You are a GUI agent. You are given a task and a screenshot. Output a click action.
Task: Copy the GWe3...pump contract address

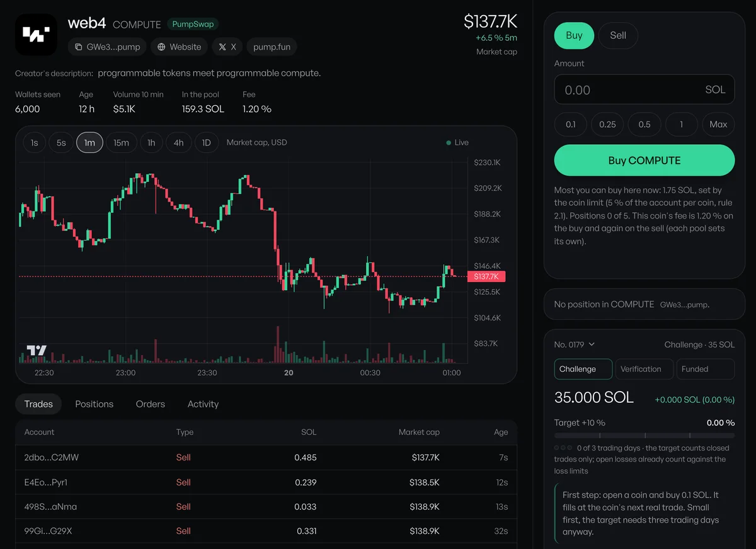click(x=107, y=47)
